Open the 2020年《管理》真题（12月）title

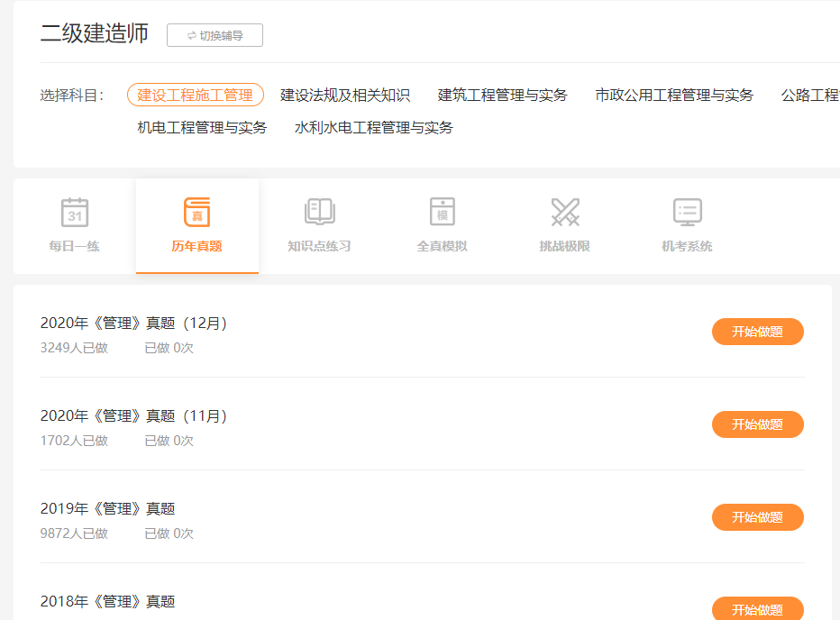133,324
